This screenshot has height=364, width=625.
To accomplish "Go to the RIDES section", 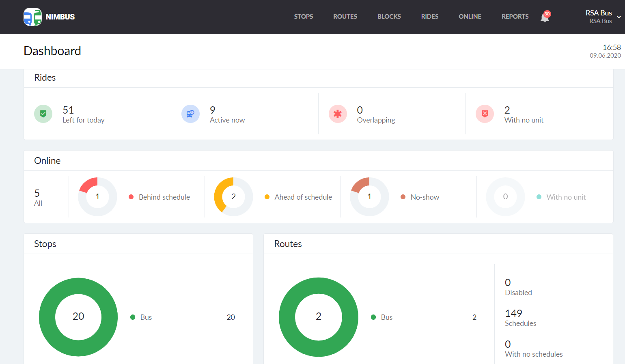I will coord(429,17).
